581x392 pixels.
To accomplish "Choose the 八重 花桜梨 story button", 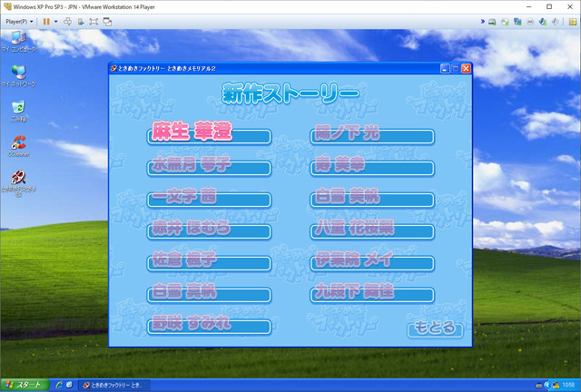I will tap(372, 231).
